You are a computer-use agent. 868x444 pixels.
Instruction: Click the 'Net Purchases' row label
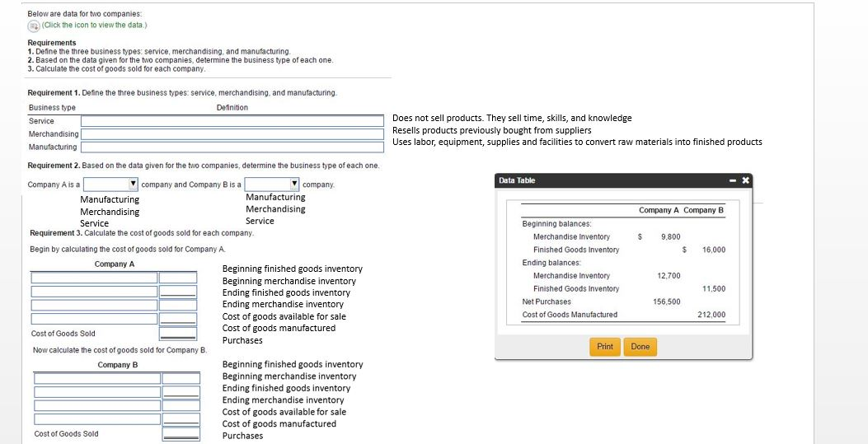(547, 301)
